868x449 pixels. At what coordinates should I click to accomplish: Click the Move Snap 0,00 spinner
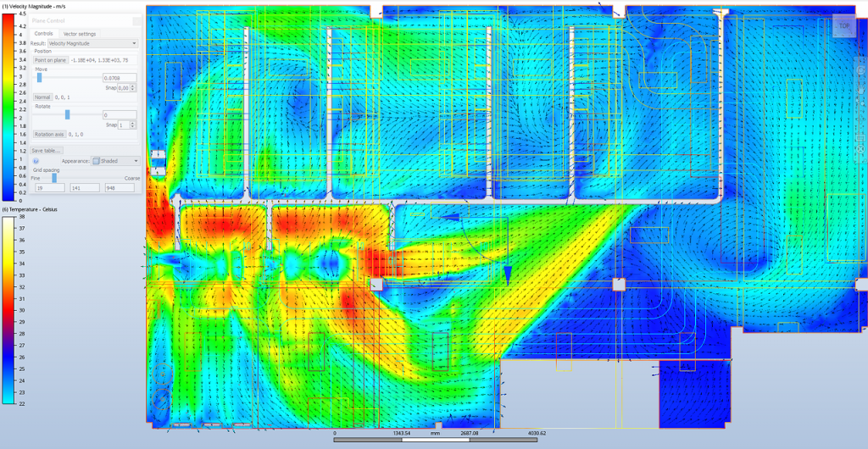coord(127,87)
